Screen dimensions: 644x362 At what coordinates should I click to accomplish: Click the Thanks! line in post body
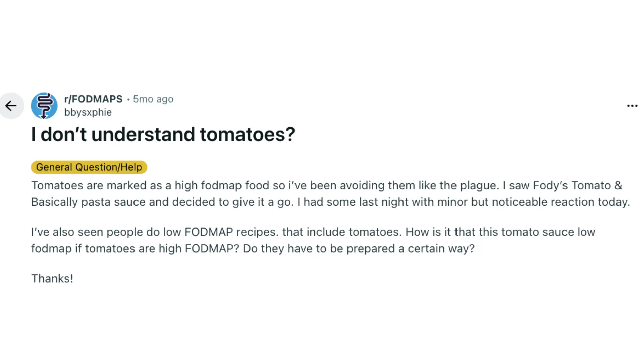[x=52, y=278]
